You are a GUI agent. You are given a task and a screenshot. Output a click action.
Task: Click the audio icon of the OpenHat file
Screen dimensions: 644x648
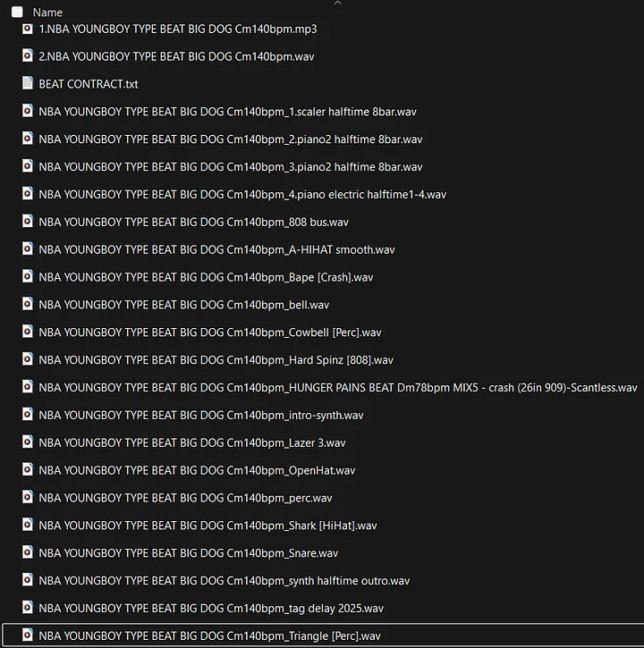click(28, 469)
